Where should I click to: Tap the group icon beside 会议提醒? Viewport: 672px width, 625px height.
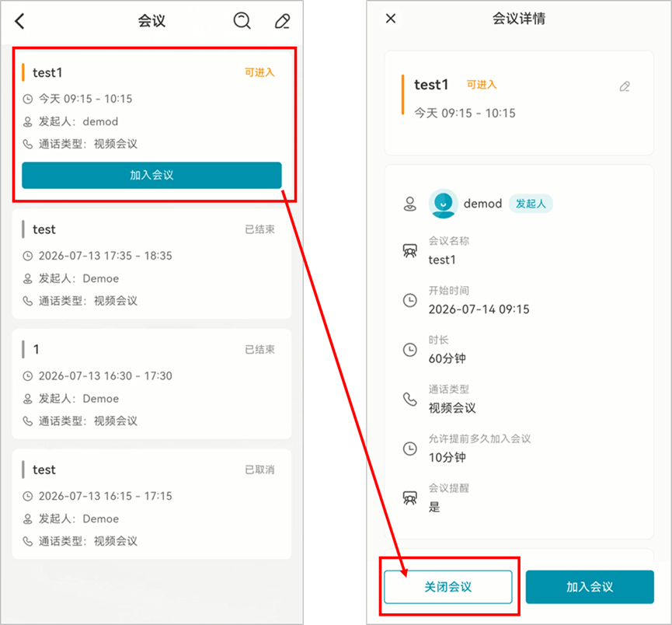click(410, 498)
